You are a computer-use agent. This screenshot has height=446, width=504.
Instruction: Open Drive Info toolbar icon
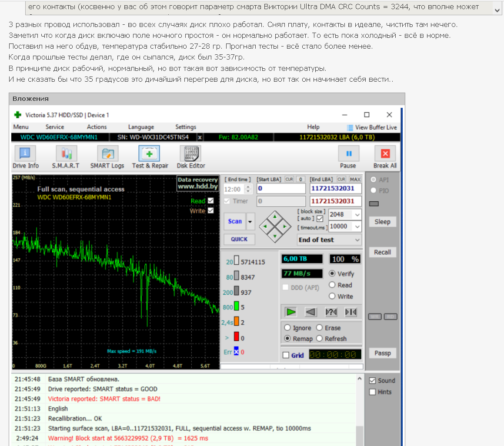tap(25, 153)
